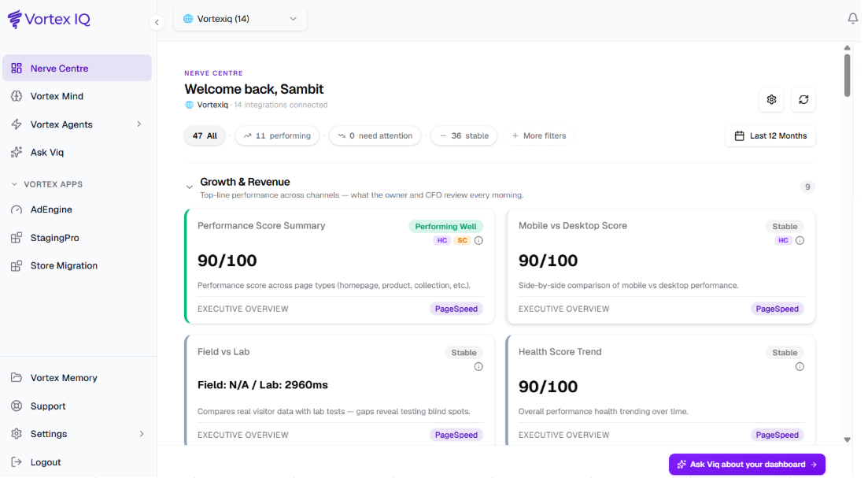Click the Logout exit icon
868x478 pixels.
tap(17, 462)
